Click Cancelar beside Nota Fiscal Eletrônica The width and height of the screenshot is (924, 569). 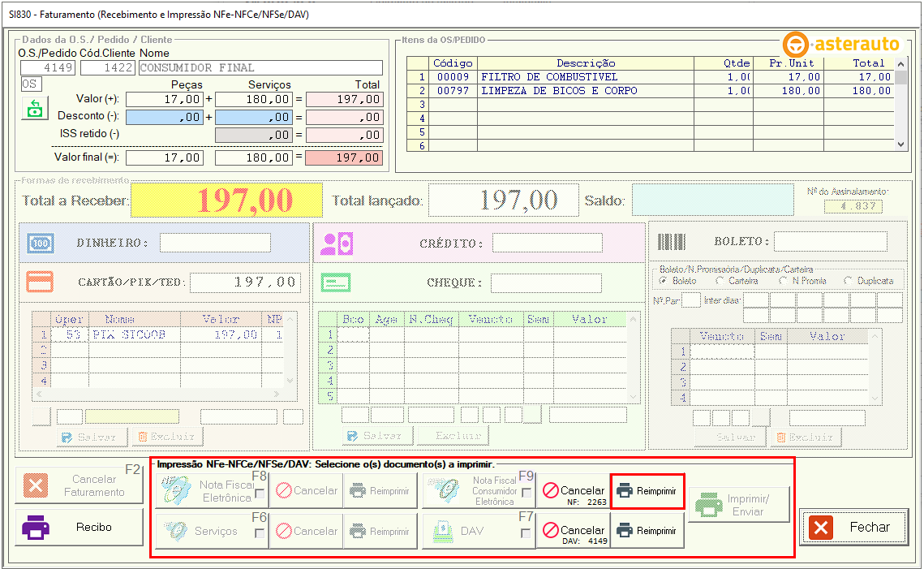pyautogui.click(x=307, y=490)
